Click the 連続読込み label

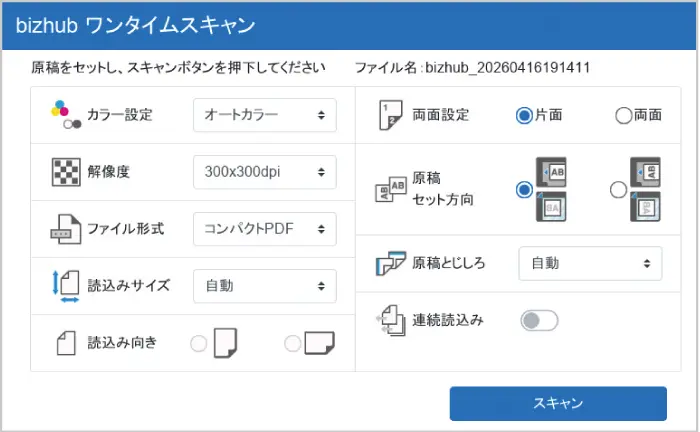pyautogui.click(x=448, y=320)
